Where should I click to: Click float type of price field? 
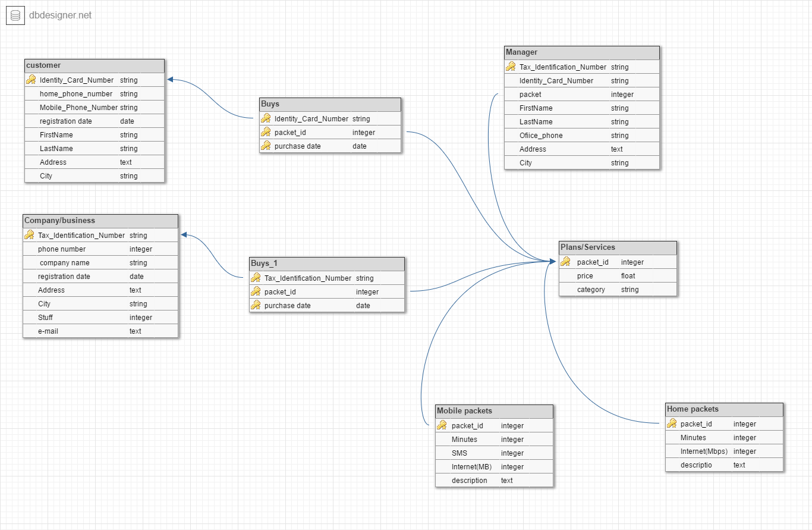coord(628,276)
